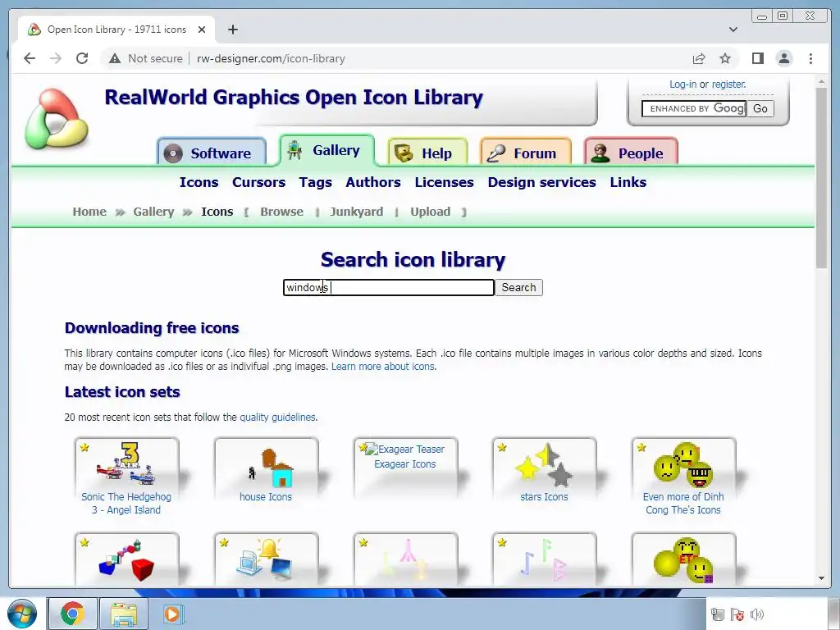Image resolution: width=840 pixels, height=630 pixels.
Task: Switch to the Forum tab
Action: (x=526, y=153)
